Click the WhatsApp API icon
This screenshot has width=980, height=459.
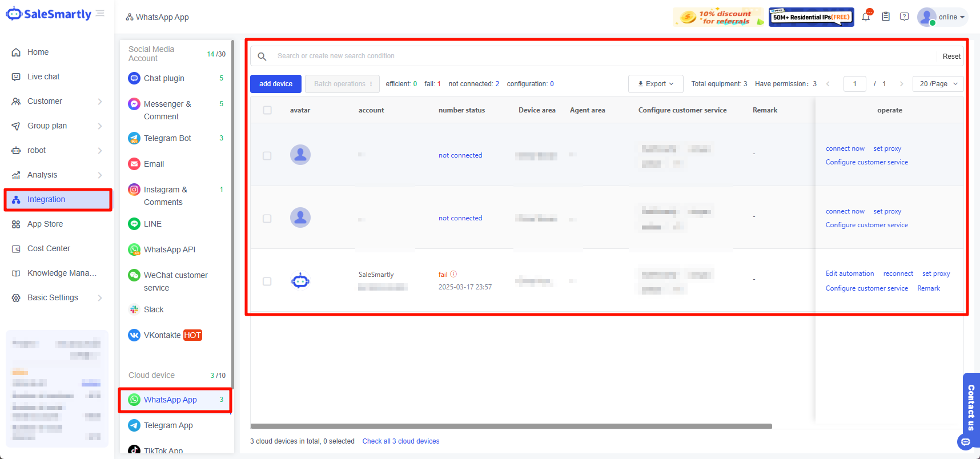click(134, 249)
